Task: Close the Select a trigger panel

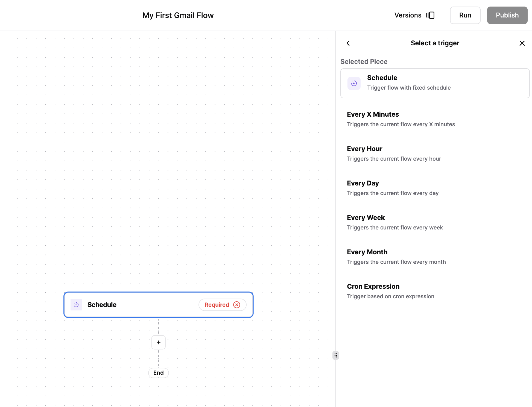Action: pyautogui.click(x=522, y=43)
